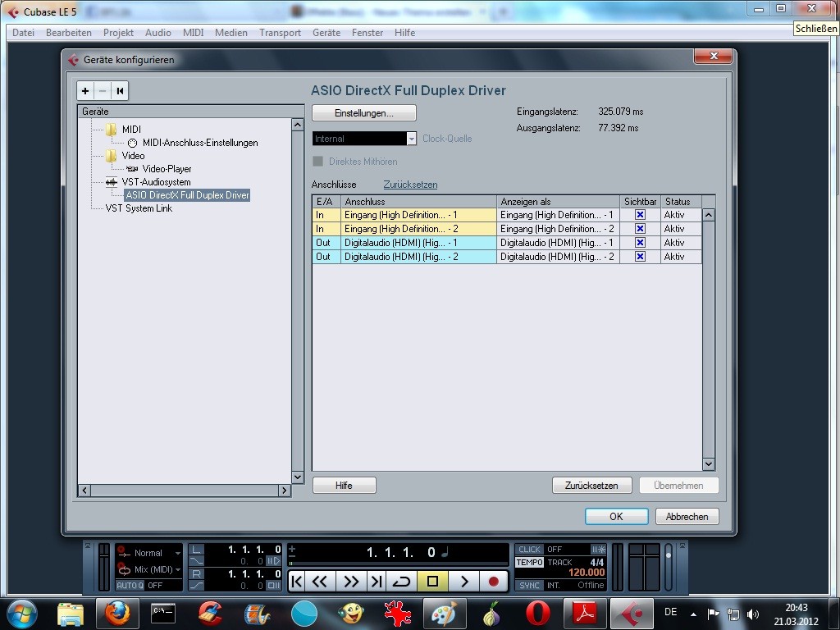Open the Geräte menu

[326, 33]
